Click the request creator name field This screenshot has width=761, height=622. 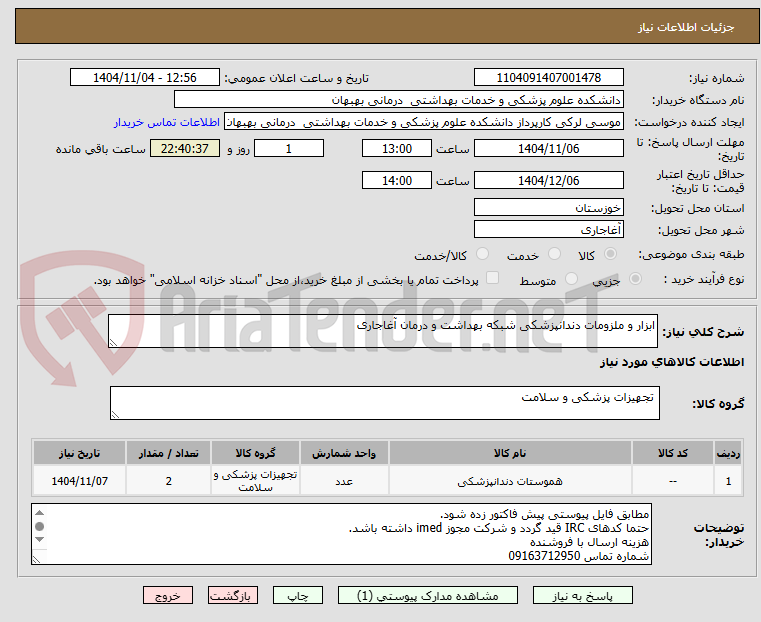click(x=424, y=122)
